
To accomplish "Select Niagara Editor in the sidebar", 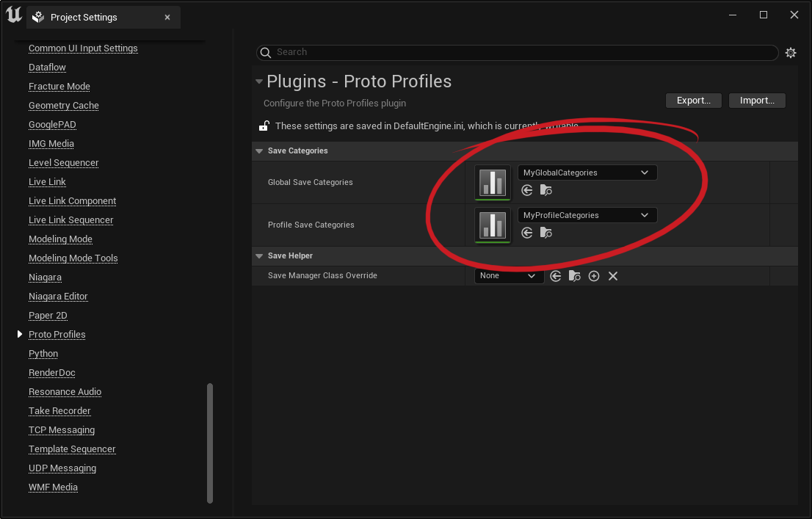I will click(58, 297).
